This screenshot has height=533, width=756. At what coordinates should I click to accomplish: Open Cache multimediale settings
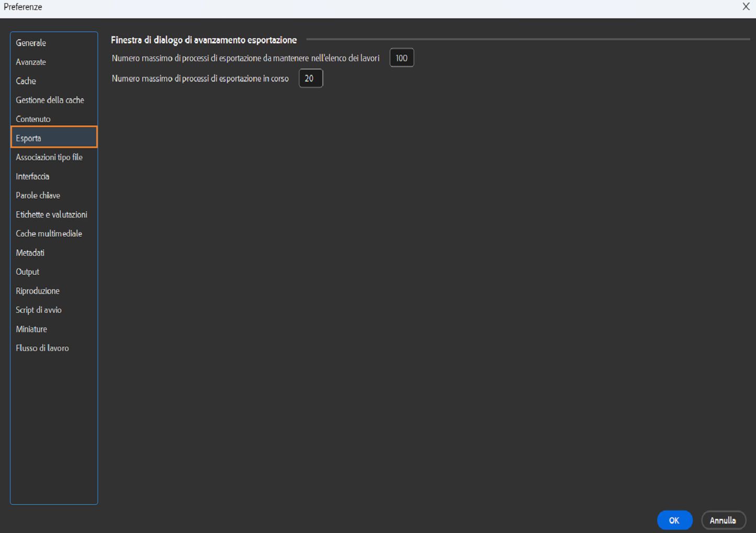point(54,234)
